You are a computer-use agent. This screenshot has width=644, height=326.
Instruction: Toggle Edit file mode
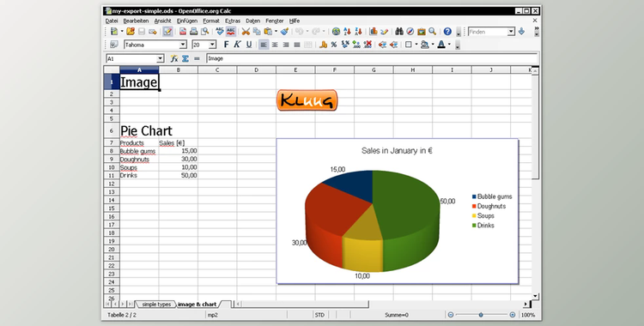167,31
